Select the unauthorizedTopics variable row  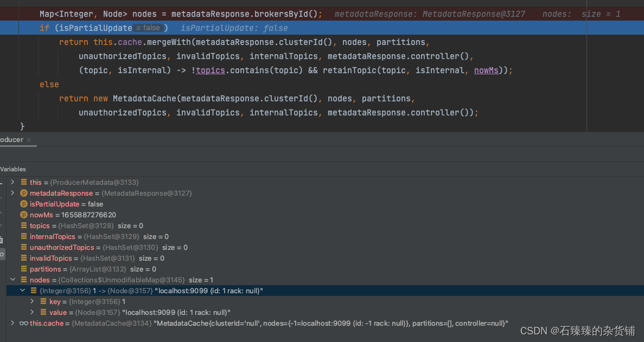(x=326, y=247)
